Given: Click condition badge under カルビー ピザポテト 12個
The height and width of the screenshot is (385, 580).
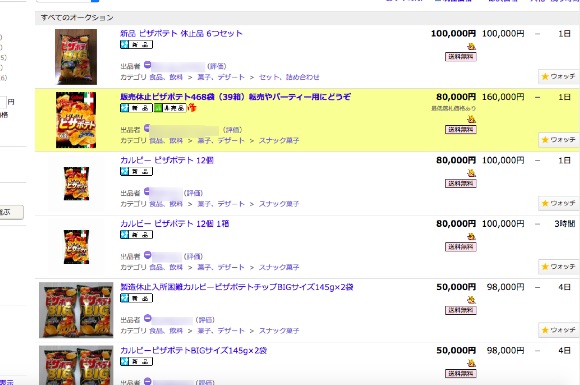Looking at the screenshot, I should coord(136,171).
